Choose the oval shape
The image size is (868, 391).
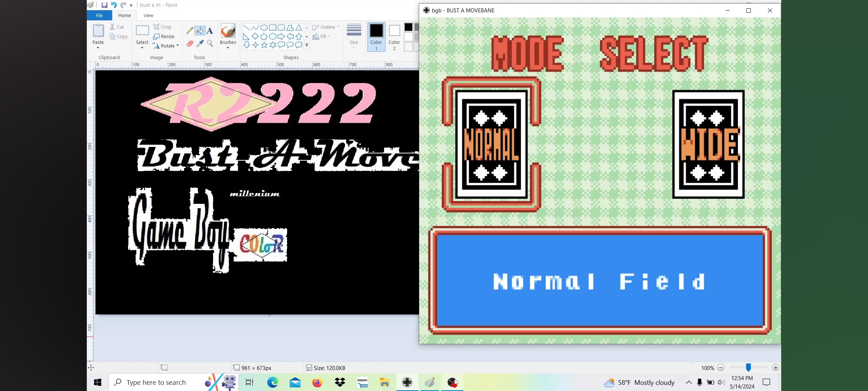click(x=264, y=28)
